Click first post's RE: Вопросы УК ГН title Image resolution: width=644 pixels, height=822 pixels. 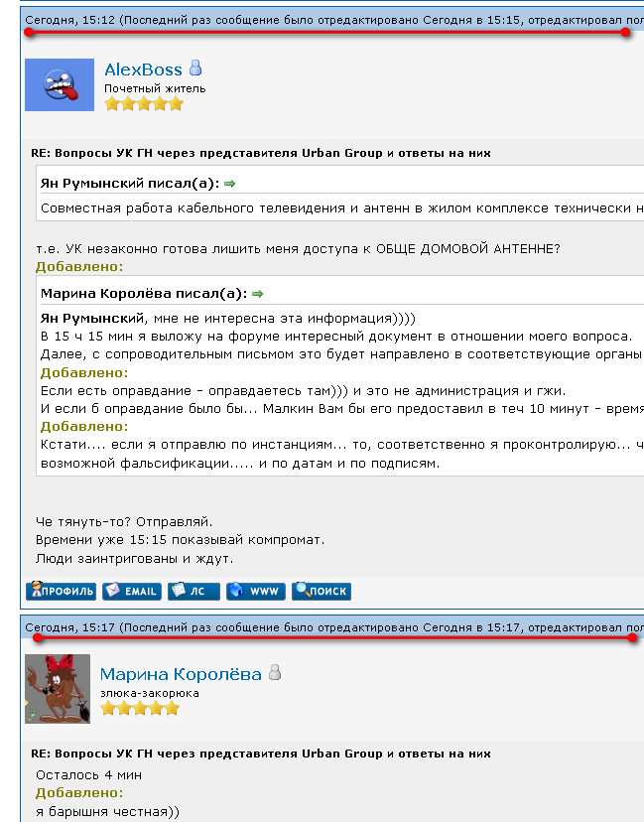pos(261,153)
